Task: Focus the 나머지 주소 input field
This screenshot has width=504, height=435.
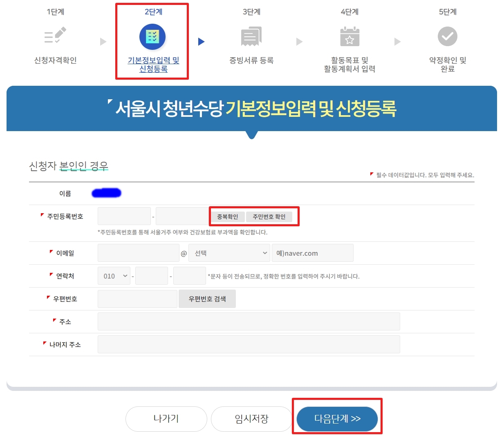Action: point(249,344)
